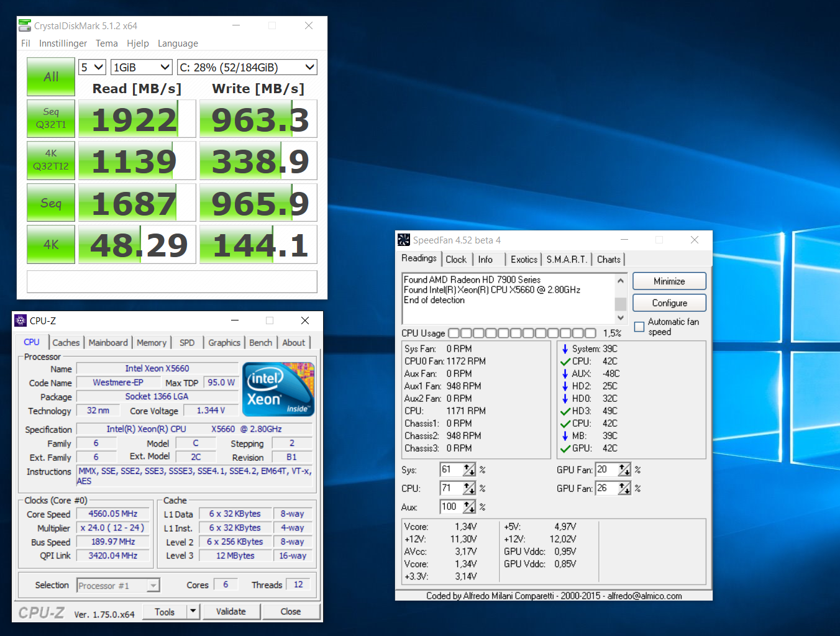
Task: Click the empty comment field in CrystalDiskMark
Action: click(172, 281)
